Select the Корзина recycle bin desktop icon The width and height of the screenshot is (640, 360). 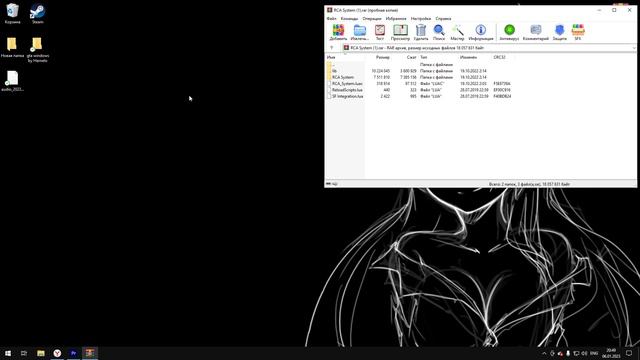point(13,13)
